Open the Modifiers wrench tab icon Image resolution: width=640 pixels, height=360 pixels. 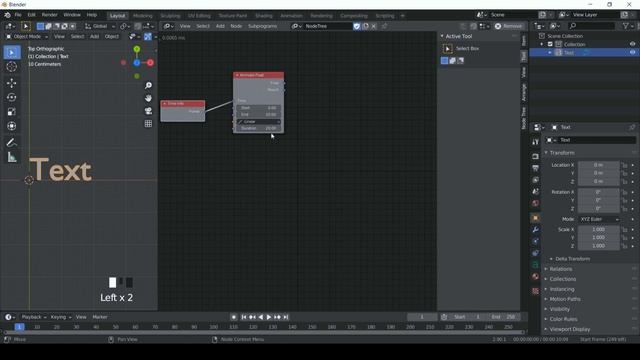(x=535, y=230)
